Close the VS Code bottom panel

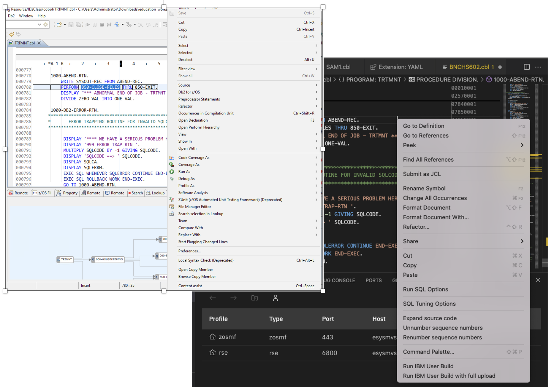click(x=538, y=280)
